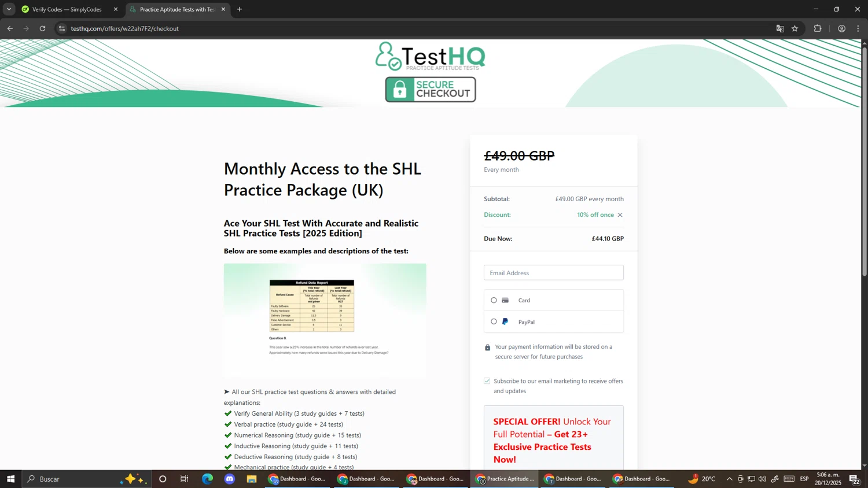The width and height of the screenshot is (868, 488).
Task: Open the tab search dropdown
Action: (x=9, y=9)
